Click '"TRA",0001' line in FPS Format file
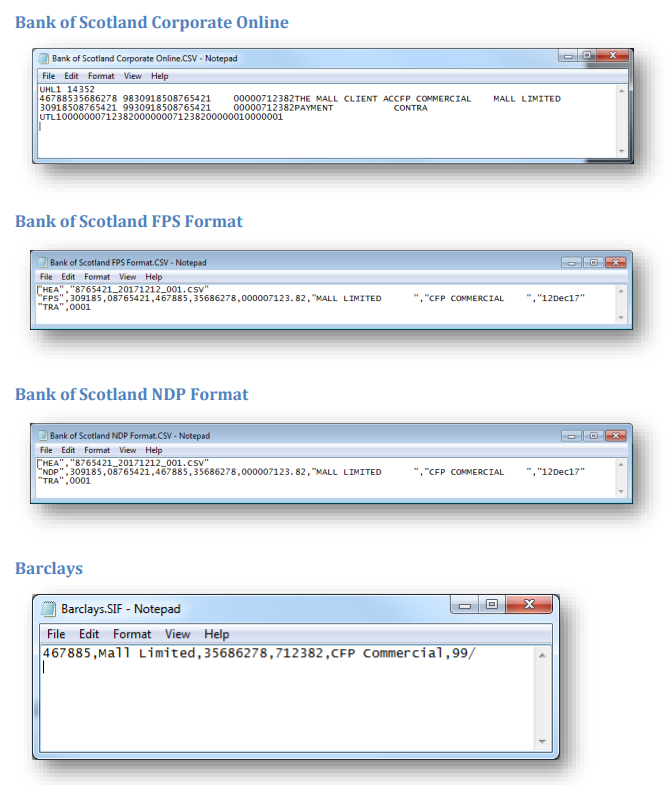 pos(64,307)
